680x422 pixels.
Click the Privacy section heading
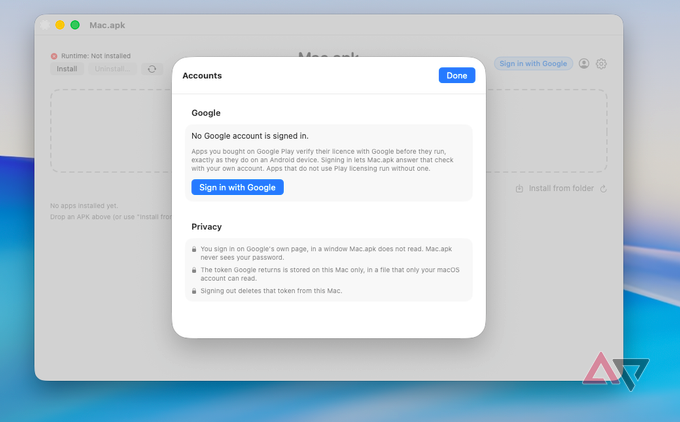click(206, 226)
